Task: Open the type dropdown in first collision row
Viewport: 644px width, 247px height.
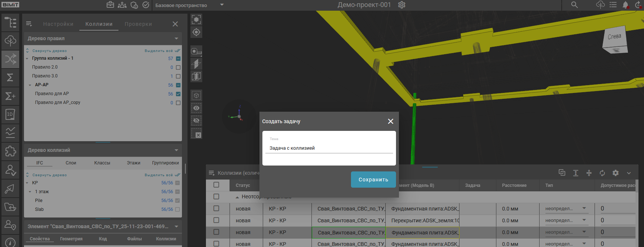Action: [x=584, y=209]
